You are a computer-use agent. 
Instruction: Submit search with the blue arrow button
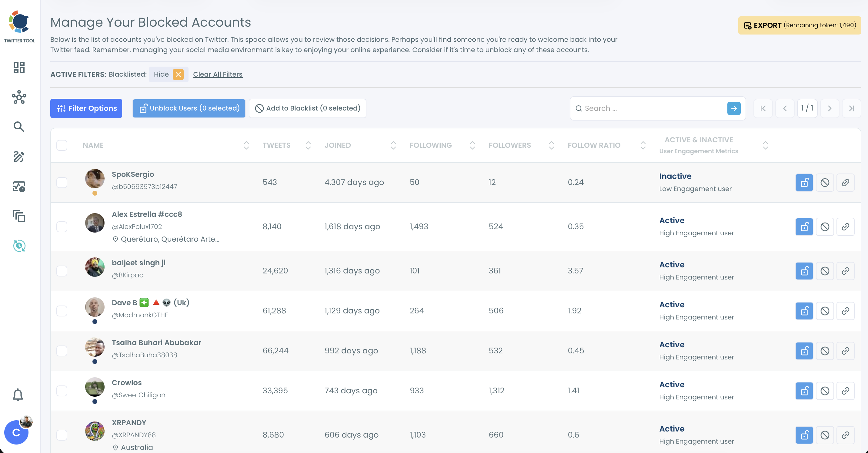[x=734, y=108]
